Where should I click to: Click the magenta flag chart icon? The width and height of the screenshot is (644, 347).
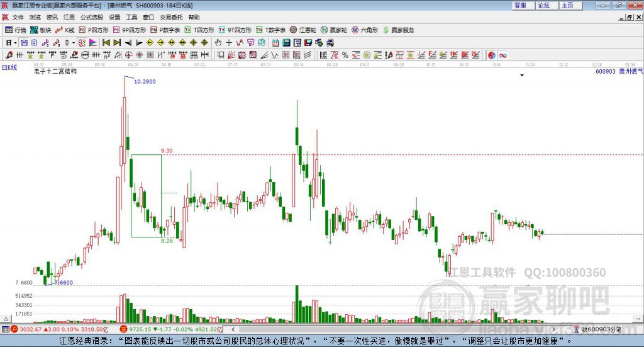tap(93, 43)
